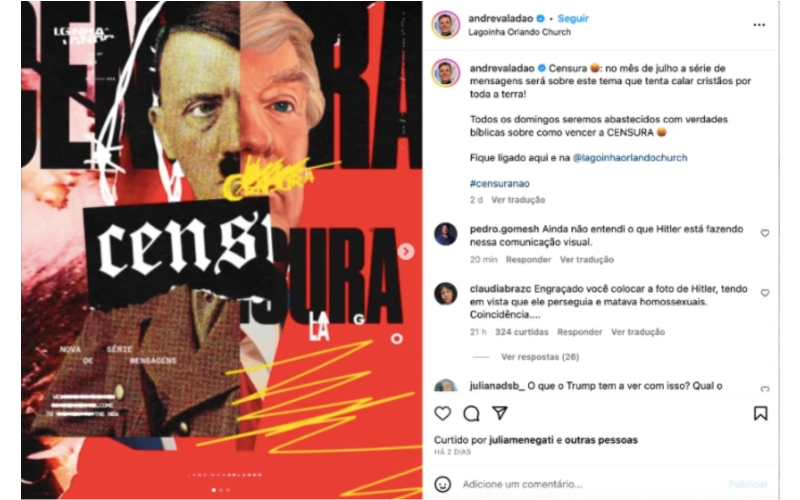800x500 pixels.
Task: Like julianadsb_'s comment with the heart
Action: [764, 389]
